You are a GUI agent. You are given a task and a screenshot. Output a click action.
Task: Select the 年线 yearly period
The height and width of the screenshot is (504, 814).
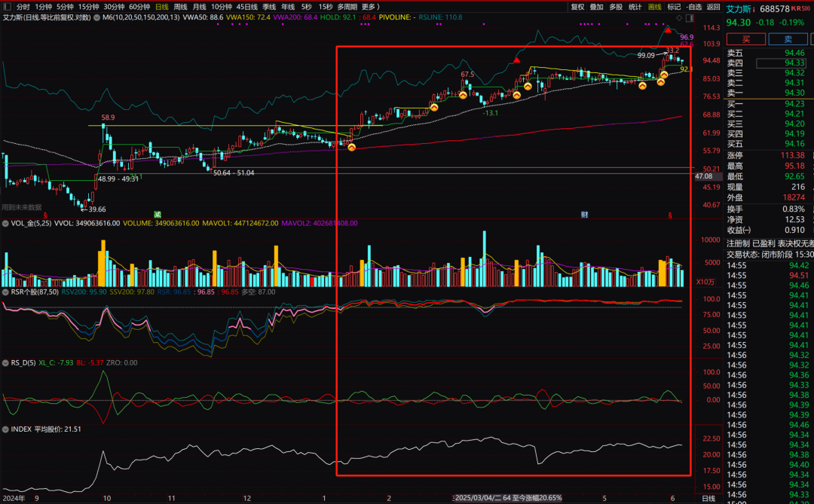(x=288, y=7)
